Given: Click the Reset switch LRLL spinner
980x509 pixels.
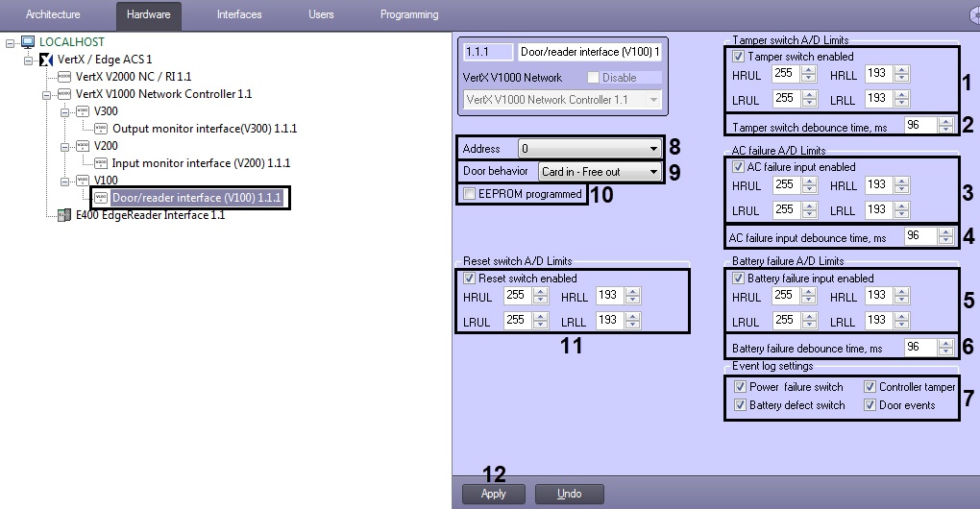Looking at the screenshot, I should 633,321.
